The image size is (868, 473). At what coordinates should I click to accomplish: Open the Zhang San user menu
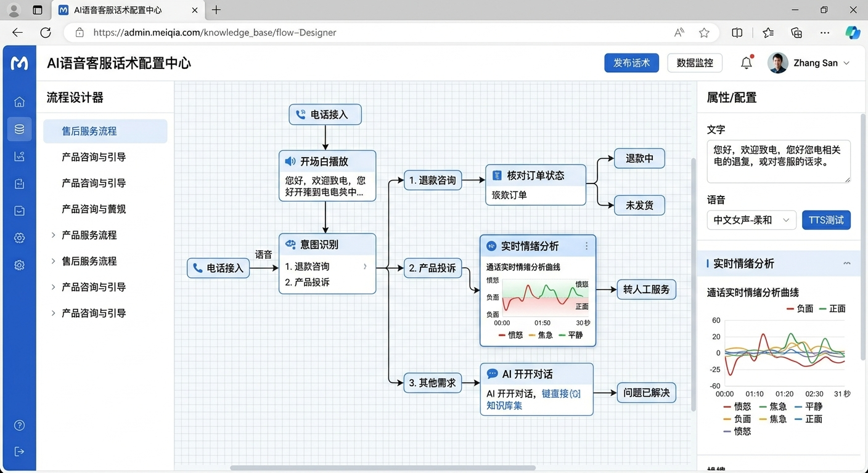click(809, 63)
